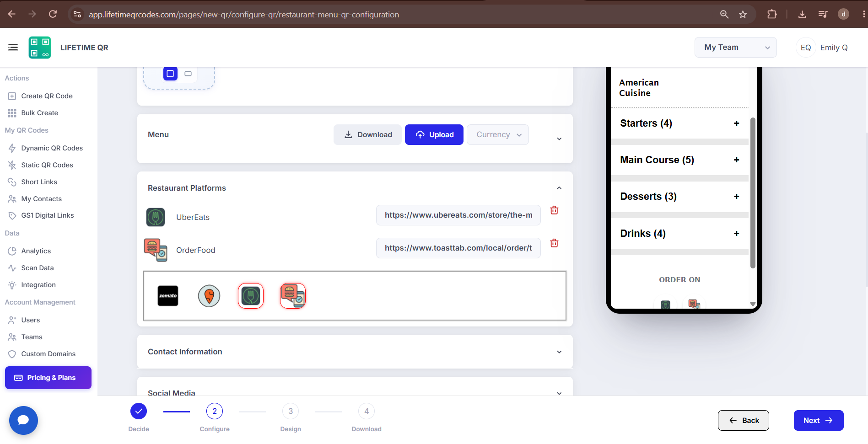Jump to the Decide step
The width and height of the screenshot is (868, 444).
click(x=139, y=411)
